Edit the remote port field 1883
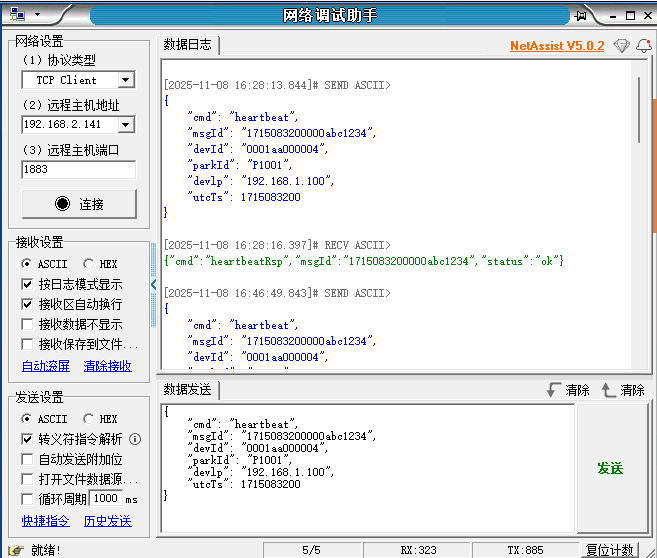 [x=78, y=169]
